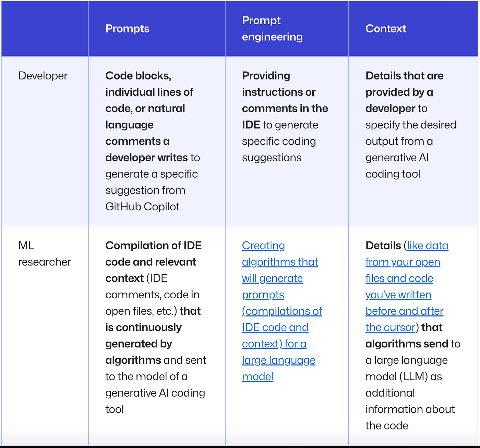Select the "specific coding suggestions" text

pyautogui.click(x=279, y=150)
